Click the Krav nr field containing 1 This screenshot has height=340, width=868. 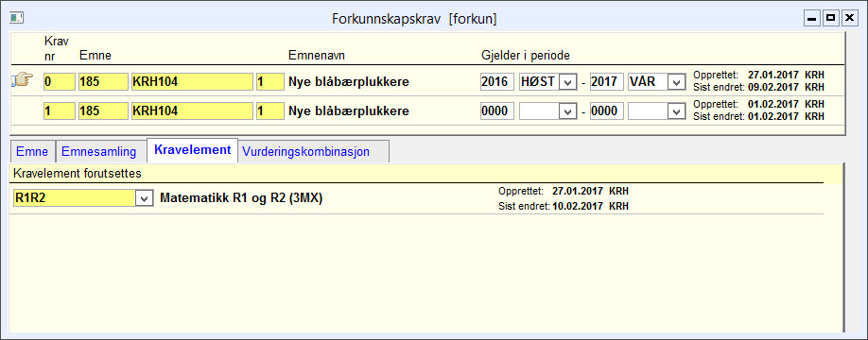coord(60,111)
